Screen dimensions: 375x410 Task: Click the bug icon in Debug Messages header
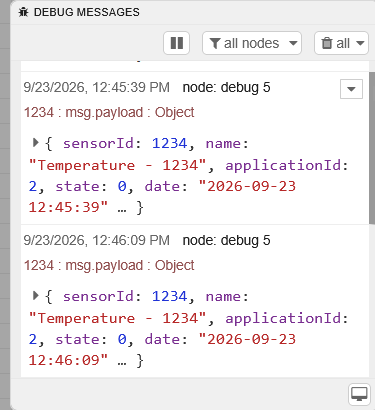[23, 12]
